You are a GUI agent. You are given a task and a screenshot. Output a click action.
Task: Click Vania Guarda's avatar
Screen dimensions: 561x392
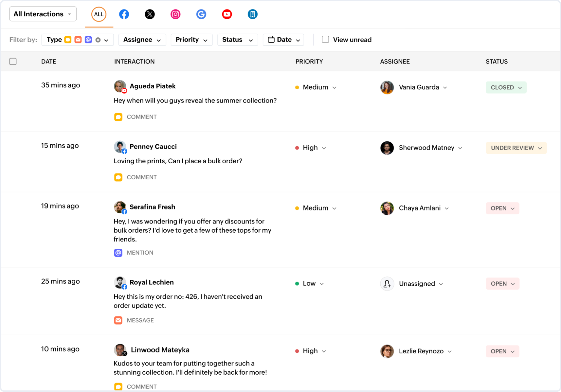pyautogui.click(x=387, y=87)
